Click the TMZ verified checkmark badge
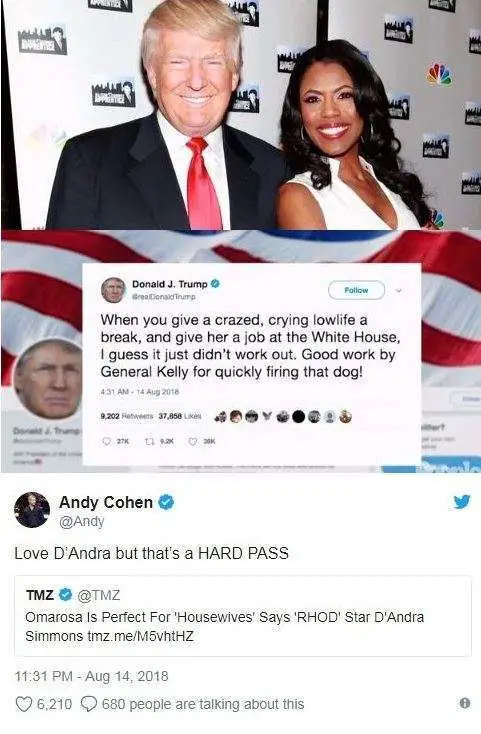 coord(66,595)
